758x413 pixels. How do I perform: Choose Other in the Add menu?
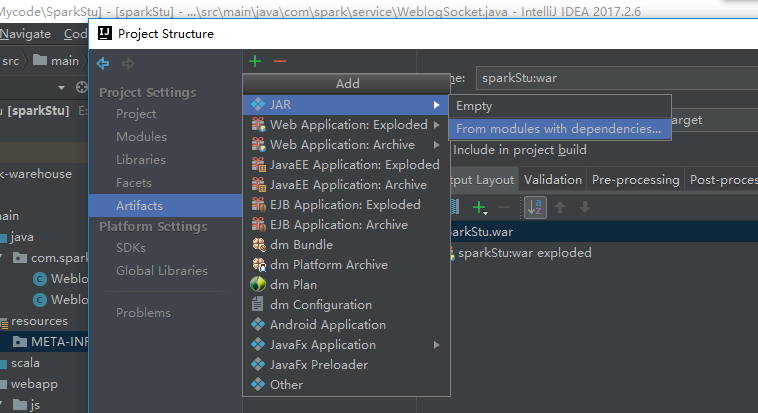(346, 384)
